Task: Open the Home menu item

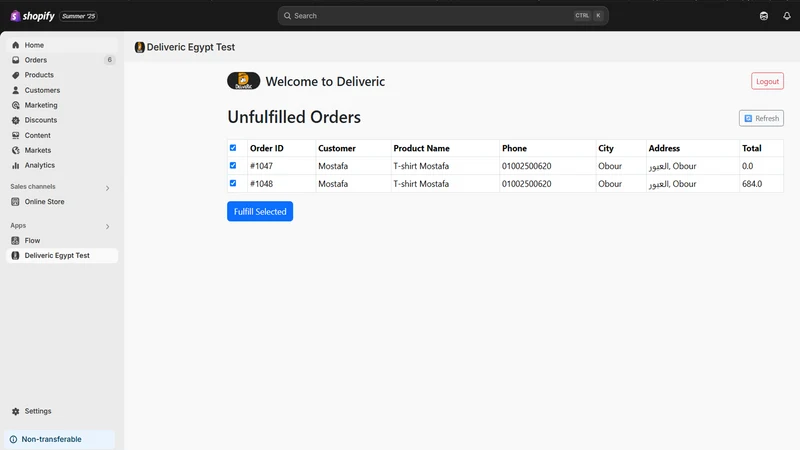Action: (62, 45)
